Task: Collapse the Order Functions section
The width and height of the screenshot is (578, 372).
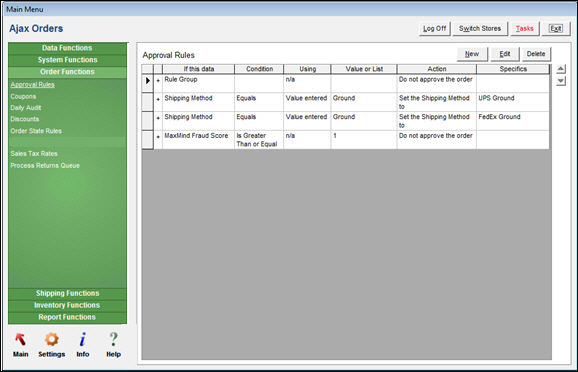Action: 67,72
